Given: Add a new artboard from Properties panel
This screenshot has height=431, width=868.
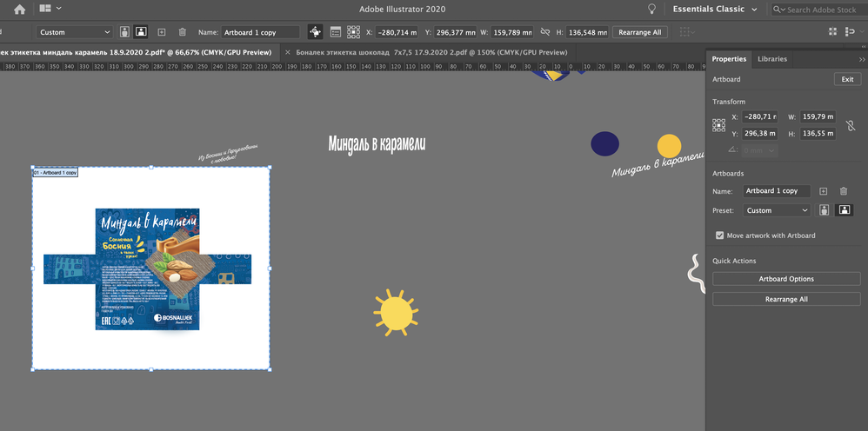Looking at the screenshot, I should (823, 191).
